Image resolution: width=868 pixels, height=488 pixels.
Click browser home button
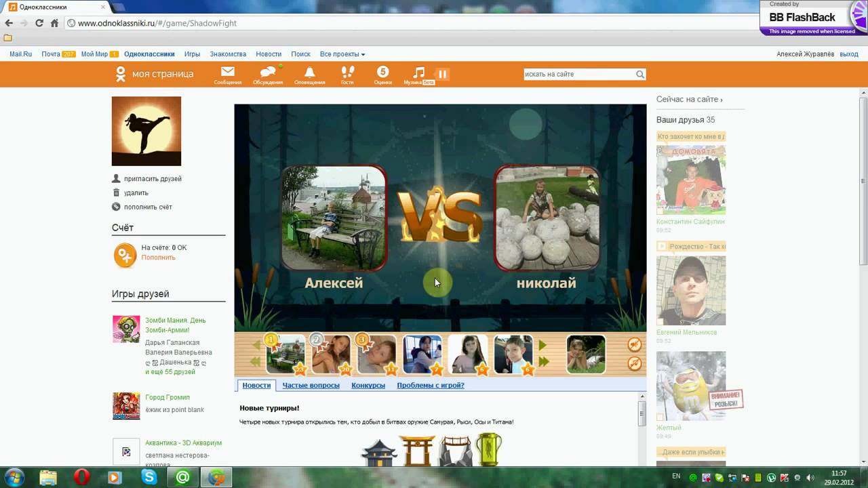tap(54, 23)
